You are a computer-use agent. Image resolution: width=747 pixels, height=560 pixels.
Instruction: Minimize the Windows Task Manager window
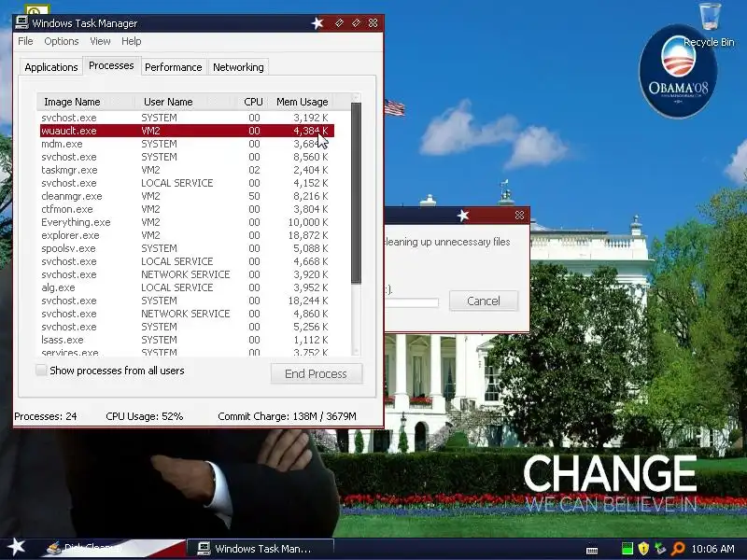pyautogui.click(x=339, y=22)
